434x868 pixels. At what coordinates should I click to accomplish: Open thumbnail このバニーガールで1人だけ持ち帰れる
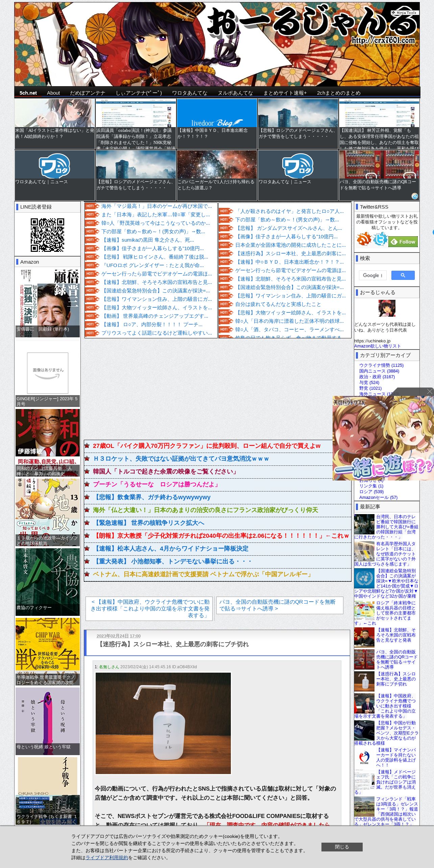(217, 175)
